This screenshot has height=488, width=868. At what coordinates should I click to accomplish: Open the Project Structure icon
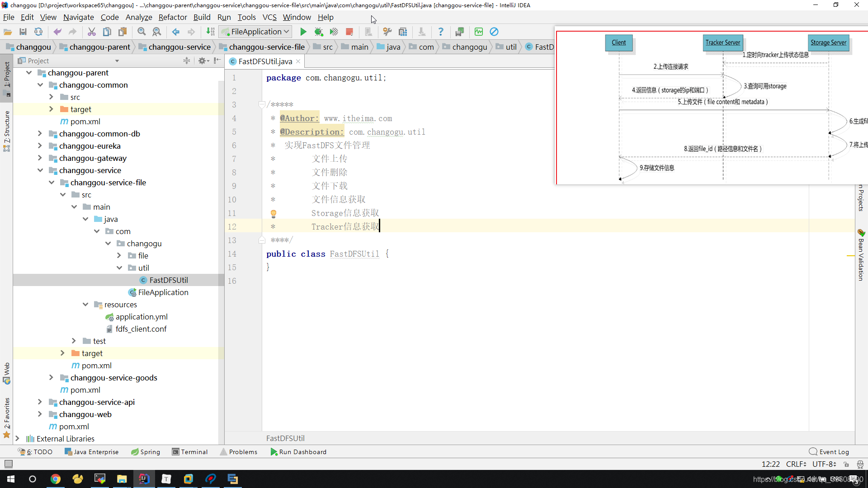(x=403, y=32)
